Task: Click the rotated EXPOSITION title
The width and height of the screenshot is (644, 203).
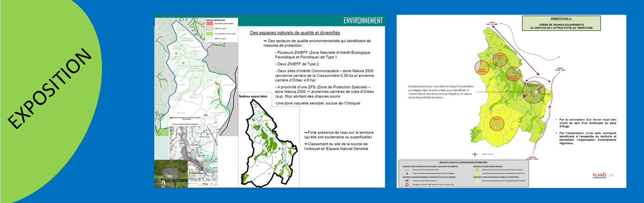Action: coord(50,89)
